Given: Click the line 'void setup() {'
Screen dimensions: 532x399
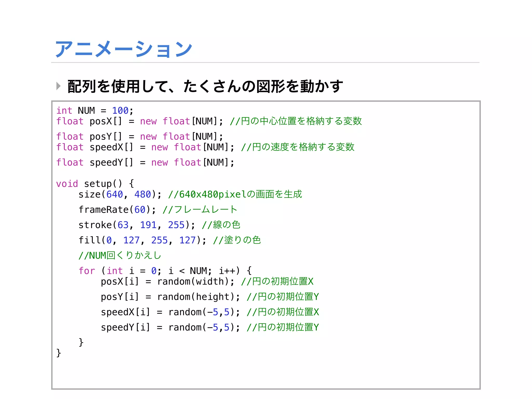Looking at the screenshot, I should [x=95, y=184].
